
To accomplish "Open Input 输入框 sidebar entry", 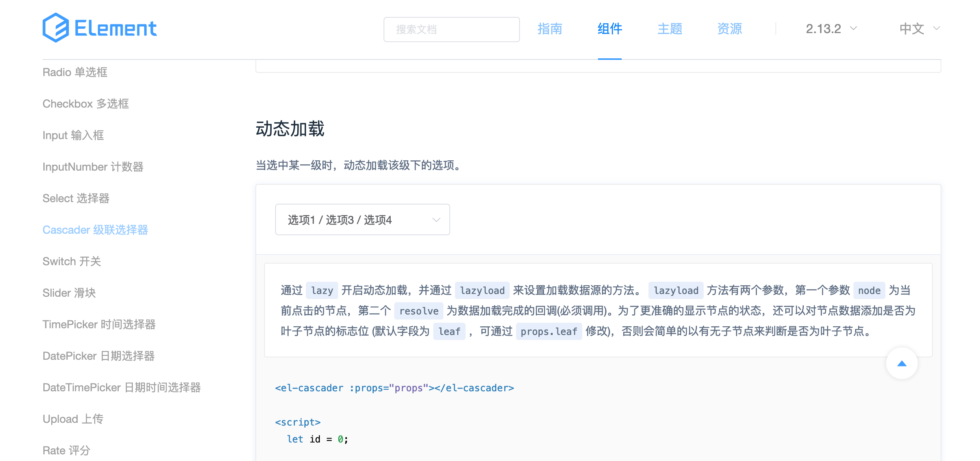I will pos(73,135).
